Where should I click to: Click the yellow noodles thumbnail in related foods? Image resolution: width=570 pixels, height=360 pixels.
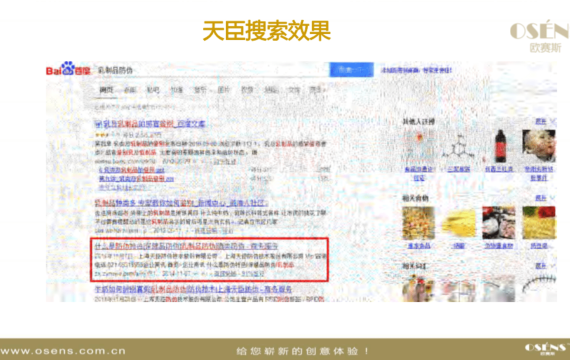(x=458, y=223)
